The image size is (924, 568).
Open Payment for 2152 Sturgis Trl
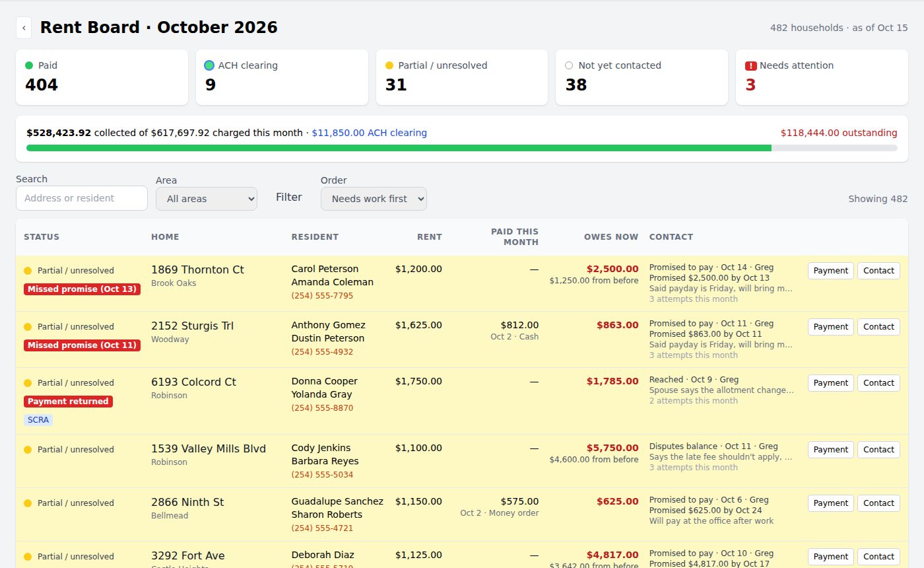[x=831, y=327]
